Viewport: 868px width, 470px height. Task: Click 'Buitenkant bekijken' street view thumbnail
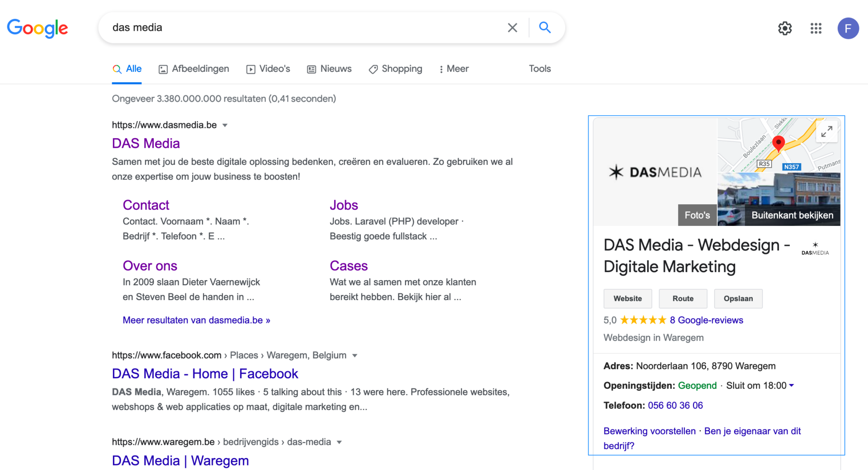(x=779, y=199)
